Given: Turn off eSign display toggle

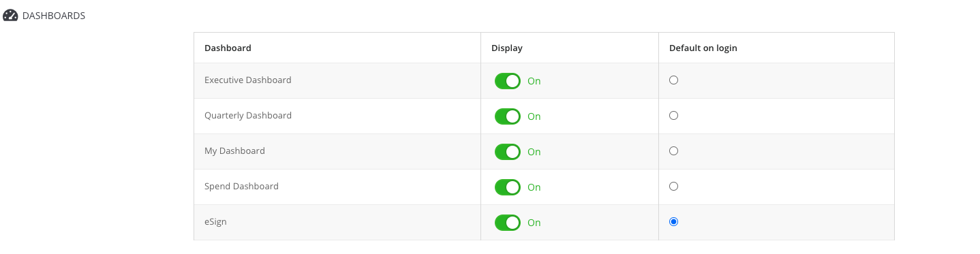Looking at the screenshot, I should pos(508,223).
